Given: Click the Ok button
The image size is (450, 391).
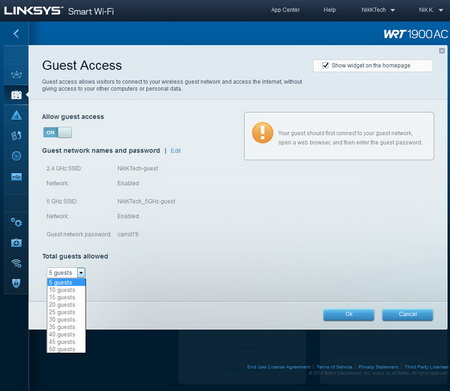Looking at the screenshot, I should coord(349,314).
